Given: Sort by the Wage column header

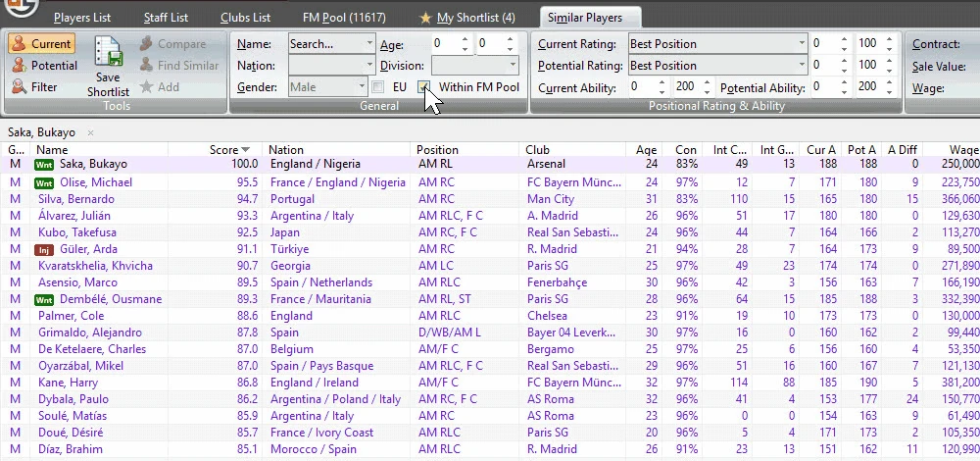Looking at the screenshot, I should click(x=953, y=150).
